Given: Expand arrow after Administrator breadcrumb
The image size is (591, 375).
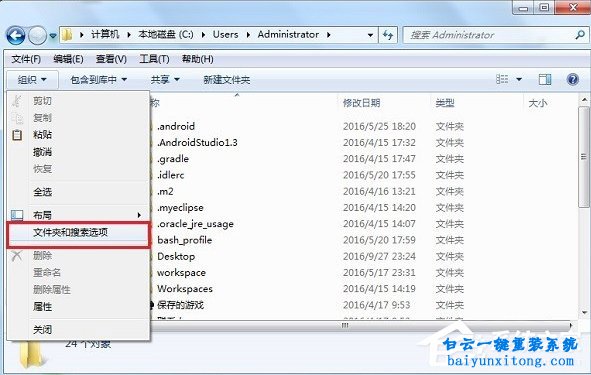Looking at the screenshot, I should (329, 35).
